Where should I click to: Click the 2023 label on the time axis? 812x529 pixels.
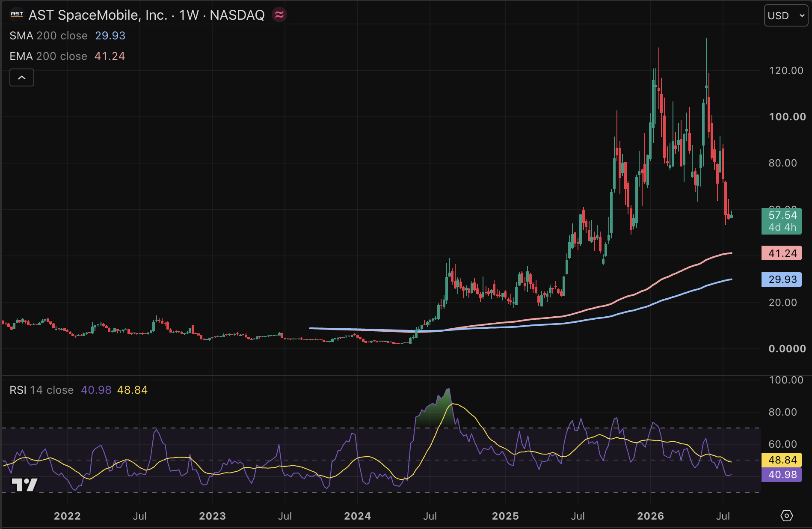213,516
